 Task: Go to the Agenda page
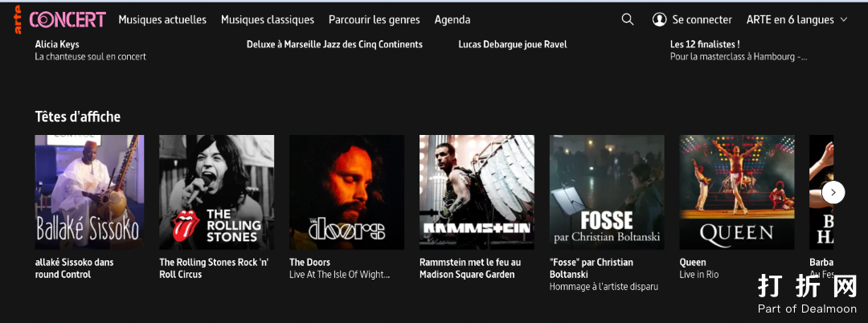(x=452, y=20)
